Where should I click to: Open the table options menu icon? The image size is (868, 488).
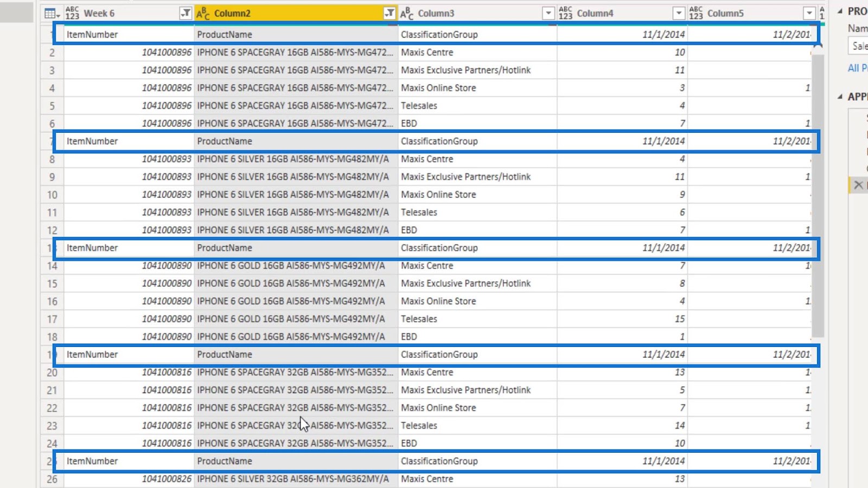[x=52, y=14]
